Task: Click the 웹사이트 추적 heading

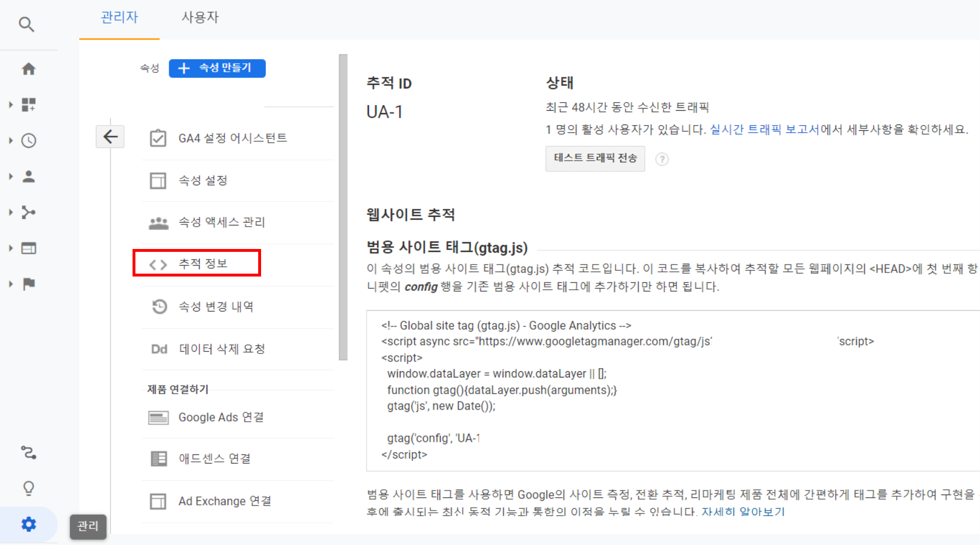Action: click(x=411, y=215)
